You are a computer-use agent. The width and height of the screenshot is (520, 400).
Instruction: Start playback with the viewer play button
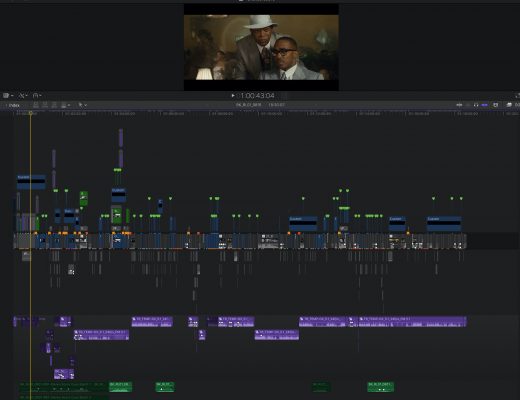click(233, 96)
